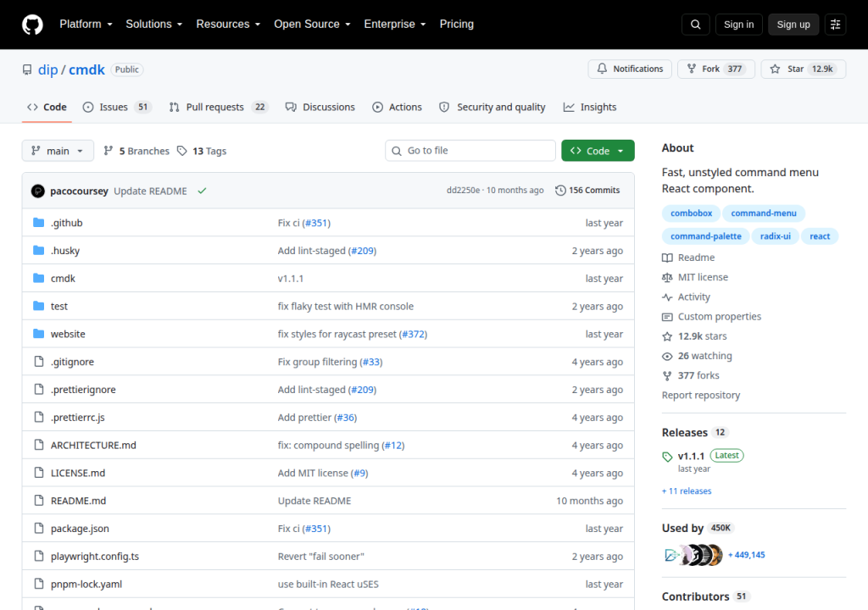Select the pnpm-lock.yaml file icon
868x610 pixels.
click(x=39, y=584)
